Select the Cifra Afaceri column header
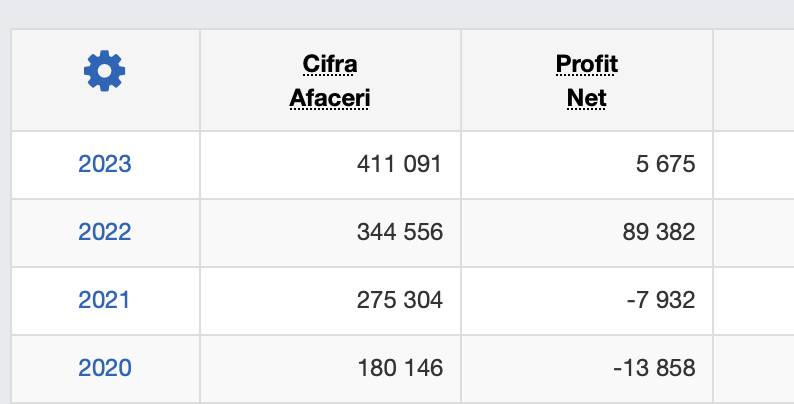Image resolution: width=794 pixels, height=404 pixels. click(330, 80)
